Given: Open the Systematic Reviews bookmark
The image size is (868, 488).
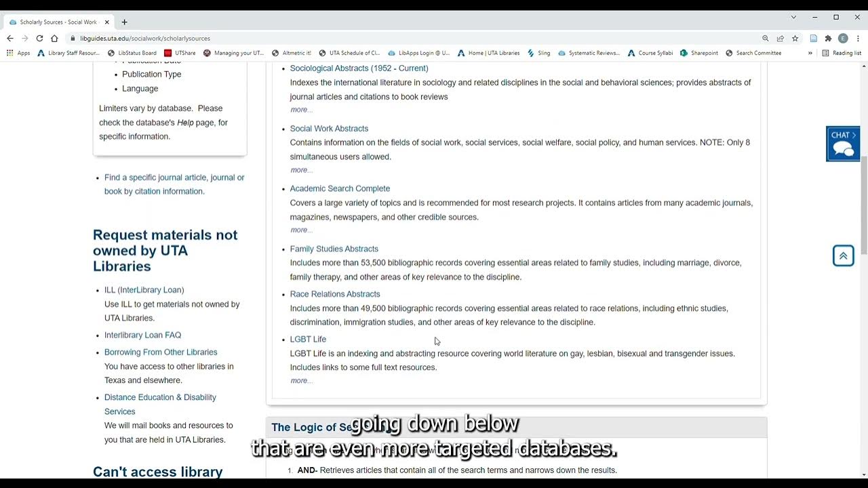Looking at the screenshot, I should [589, 53].
